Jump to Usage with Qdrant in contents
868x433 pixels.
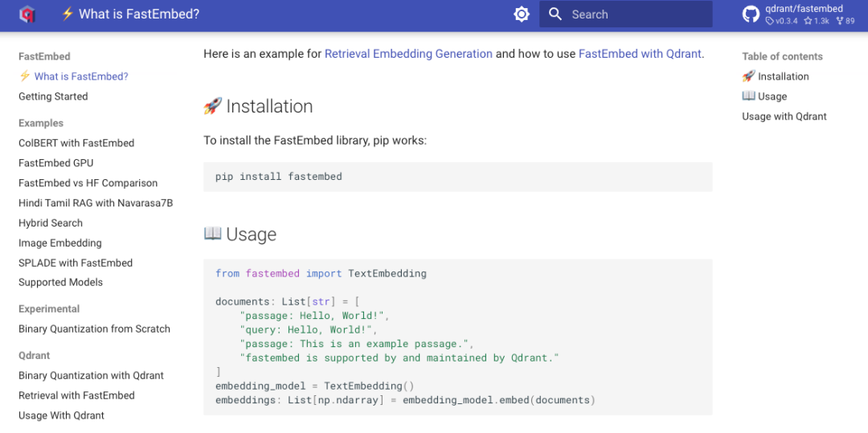pos(784,116)
